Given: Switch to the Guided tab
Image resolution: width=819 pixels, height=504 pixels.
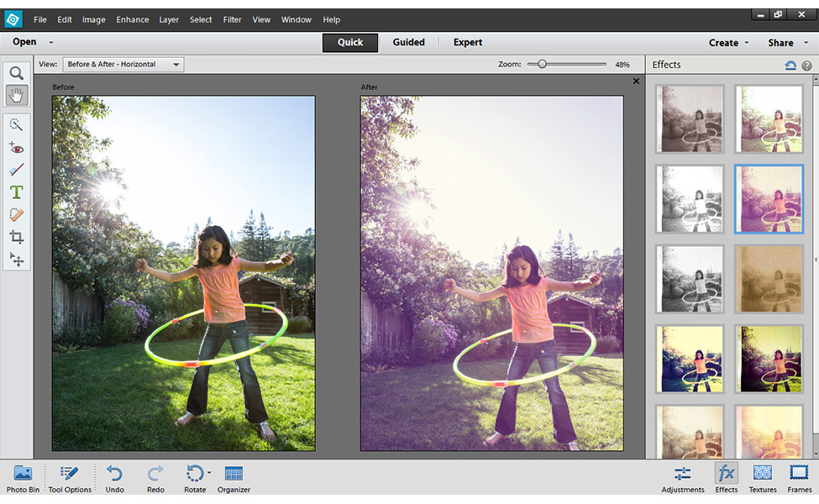Looking at the screenshot, I should 409,43.
